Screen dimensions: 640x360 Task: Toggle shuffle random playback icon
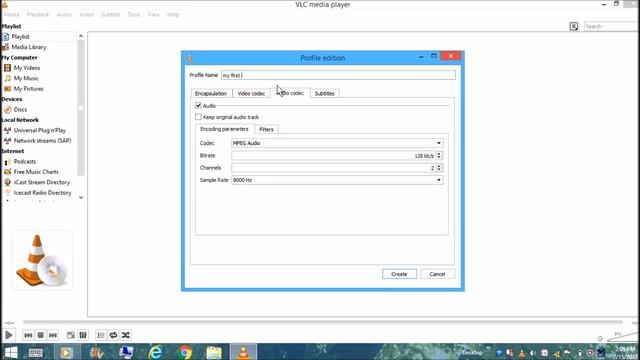coord(126,335)
